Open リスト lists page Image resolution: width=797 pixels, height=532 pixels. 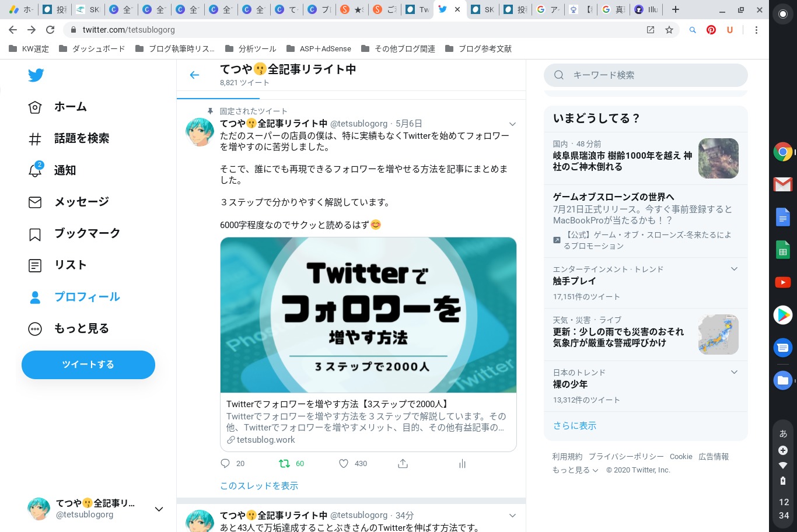point(58,265)
